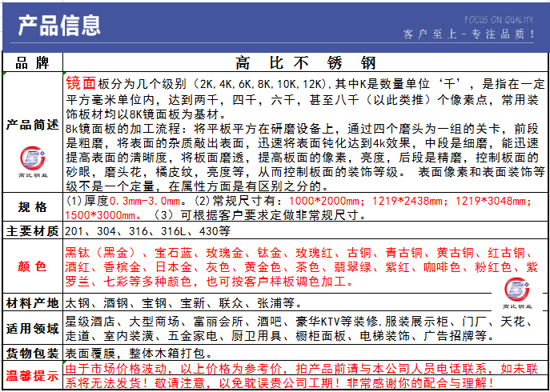Screen dimensions: 550x392
Task: Select the 适用领域 label cell
Action: (32, 329)
